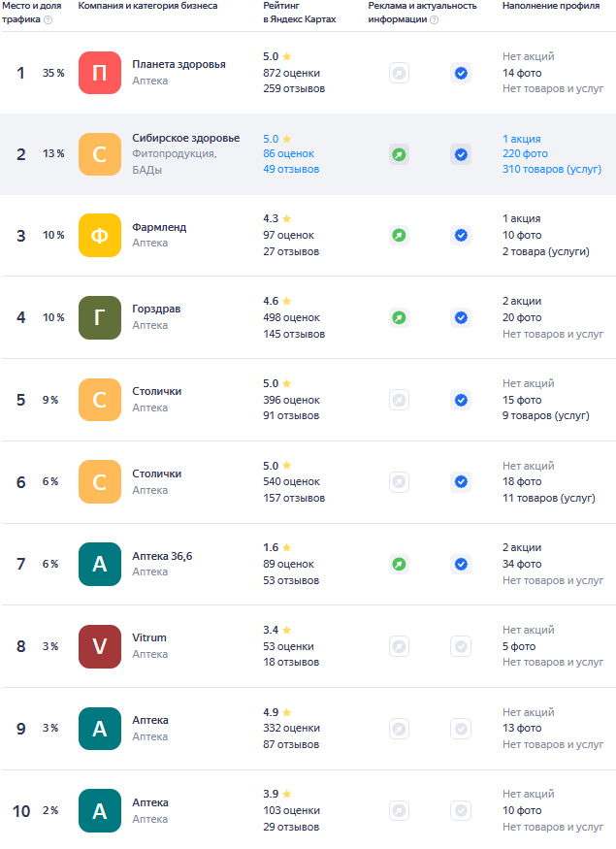
Task: Click the 540 оценок text
Action: coord(291,482)
